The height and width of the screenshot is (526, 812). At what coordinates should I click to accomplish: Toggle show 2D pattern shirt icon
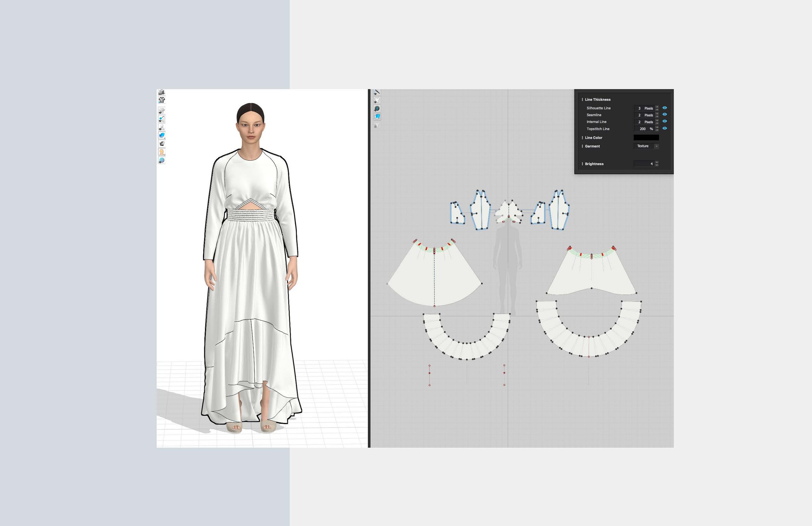tap(377, 100)
